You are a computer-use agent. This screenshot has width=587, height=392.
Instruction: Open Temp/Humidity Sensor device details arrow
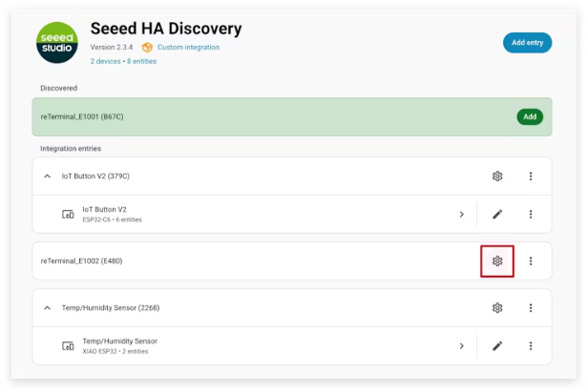461,346
